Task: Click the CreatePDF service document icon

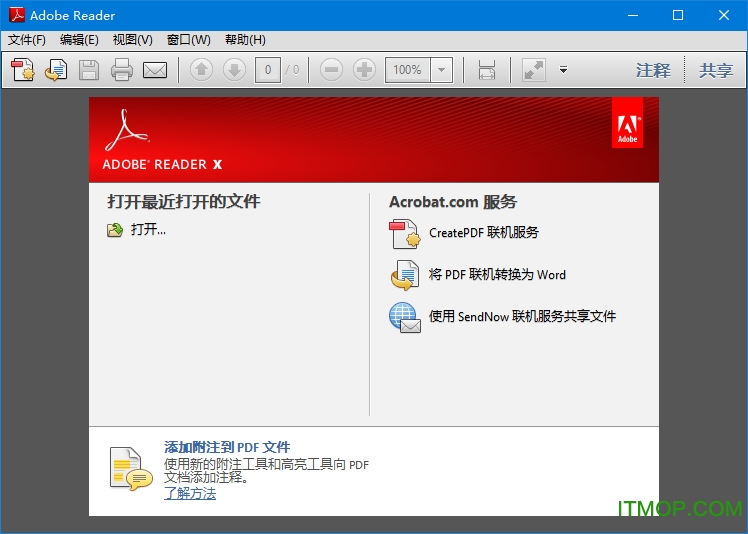Action: click(x=405, y=234)
